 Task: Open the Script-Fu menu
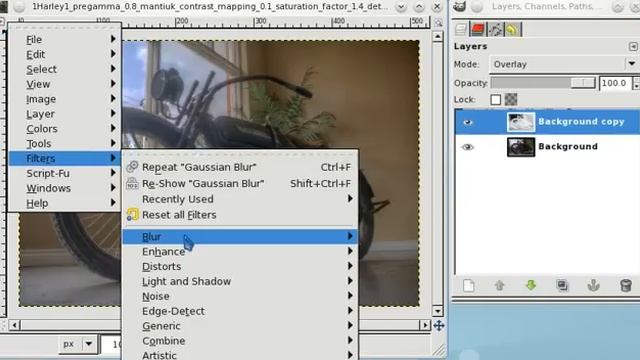(64, 173)
